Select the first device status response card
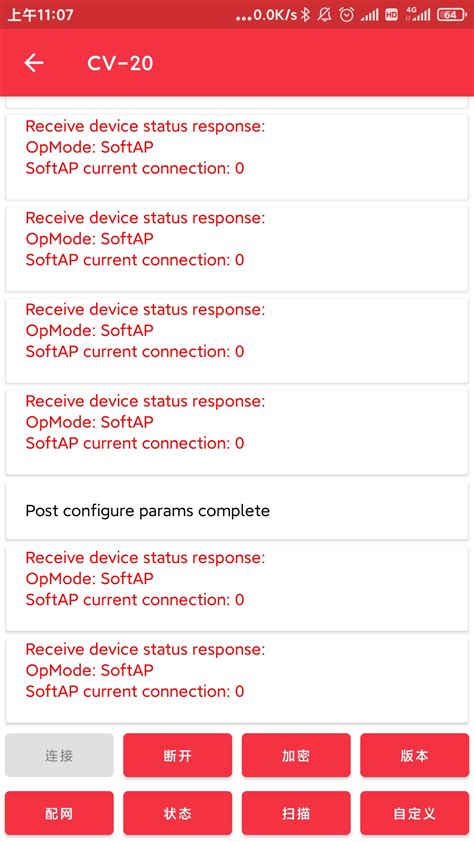This screenshot has height=842, width=474. [237, 156]
